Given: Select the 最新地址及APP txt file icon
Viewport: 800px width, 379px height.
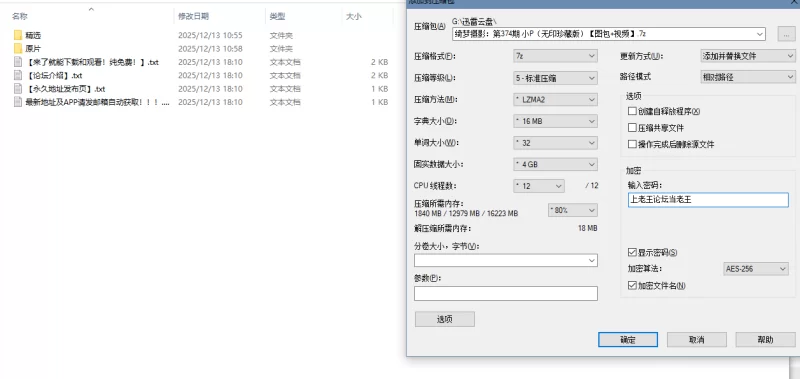Looking at the screenshot, I should click(x=18, y=102).
